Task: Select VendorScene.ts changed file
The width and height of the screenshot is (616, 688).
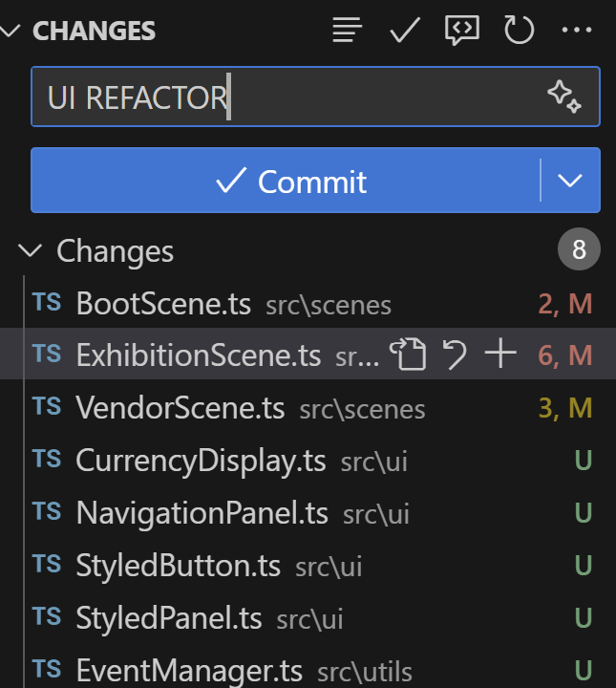Action: tap(181, 408)
